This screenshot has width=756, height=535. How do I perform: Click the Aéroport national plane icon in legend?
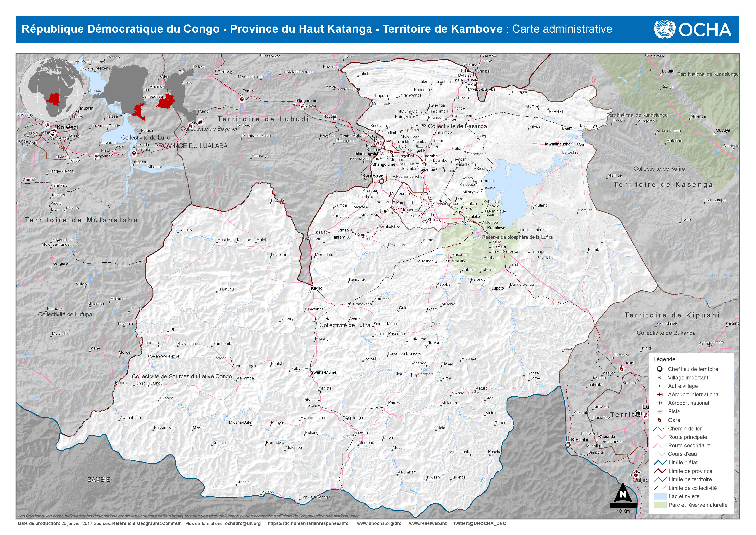pyautogui.click(x=660, y=403)
